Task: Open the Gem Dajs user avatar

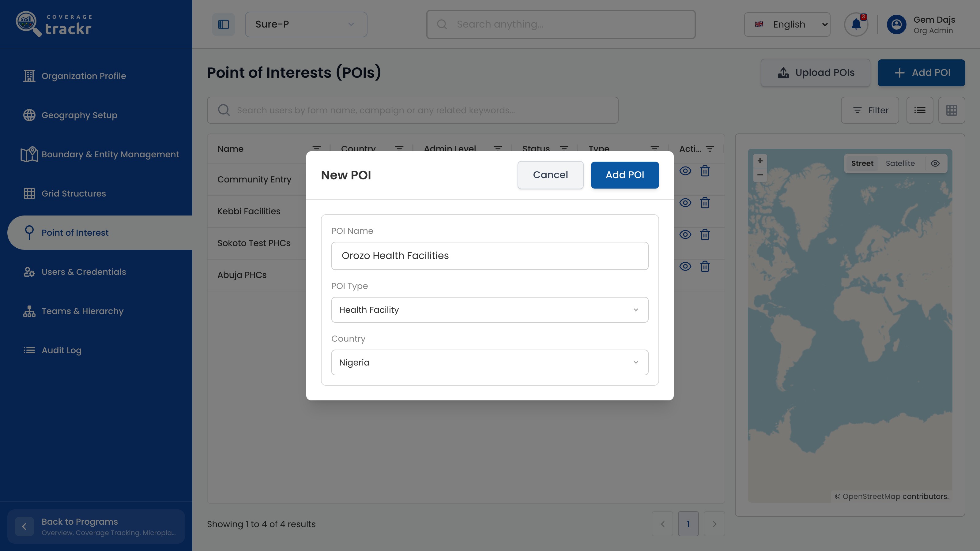Action: (x=896, y=24)
